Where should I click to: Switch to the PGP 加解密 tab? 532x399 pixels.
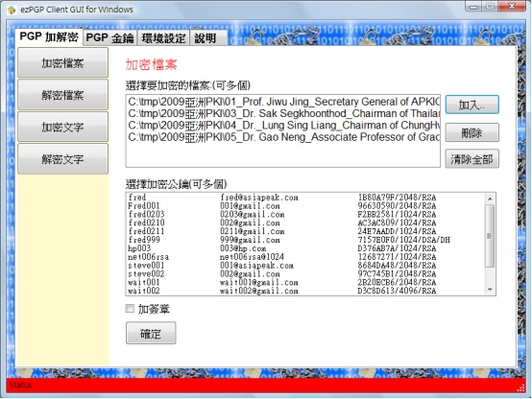pyautogui.click(x=49, y=36)
